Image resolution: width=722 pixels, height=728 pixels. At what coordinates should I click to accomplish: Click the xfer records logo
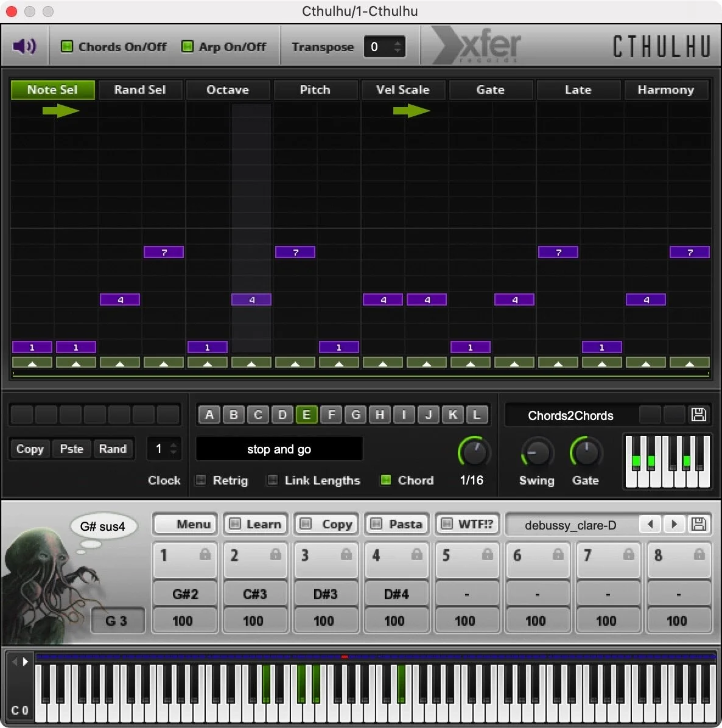tap(477, 45)
